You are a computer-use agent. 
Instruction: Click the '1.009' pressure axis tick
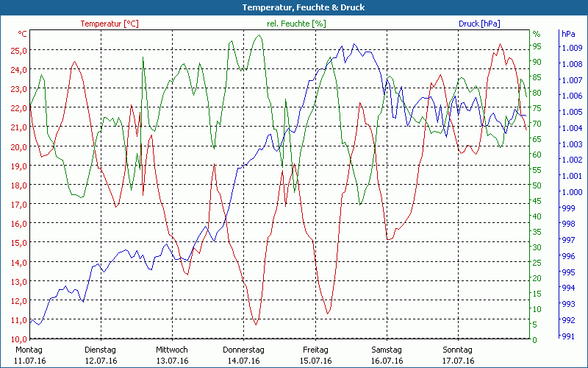571,48
